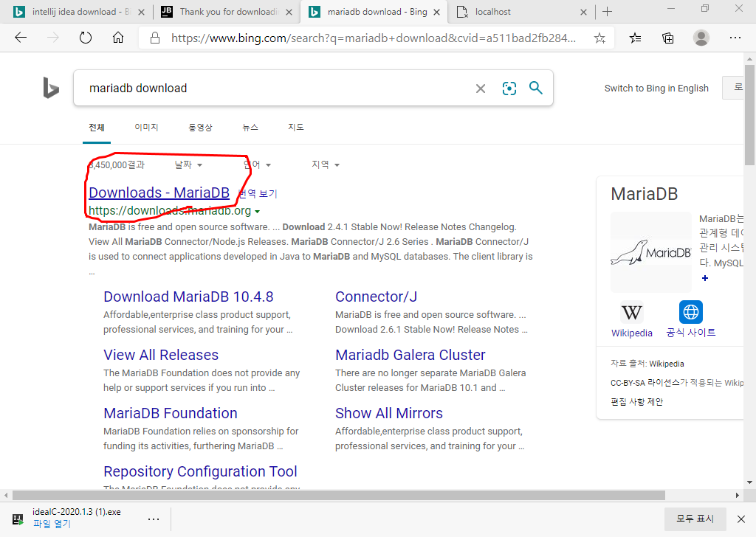Close the localhost tab
756x537 pixels.
[x=583, y=12]
